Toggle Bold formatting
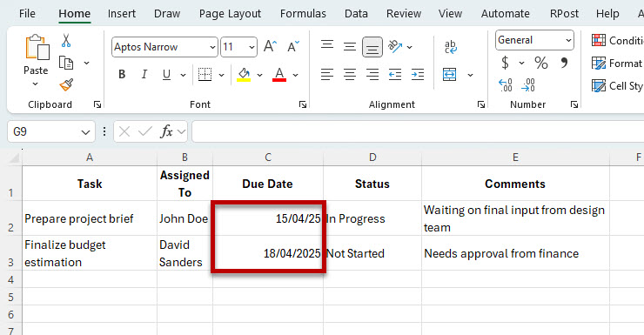The height and width of the screenshot is (335, 644). 122,74
